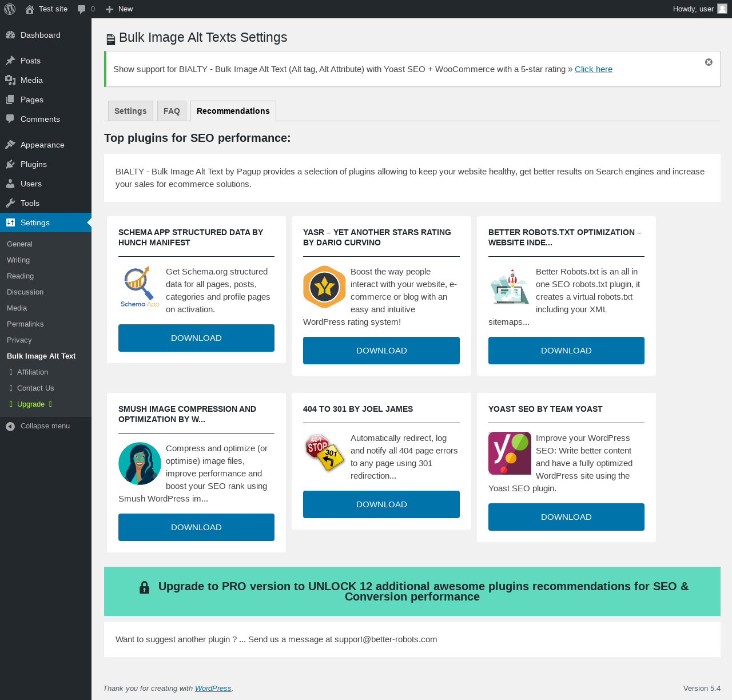Click 'Top plugins for SEO performance:' heading
Viewport: 732px width, 700px height.
click(197, 138)
